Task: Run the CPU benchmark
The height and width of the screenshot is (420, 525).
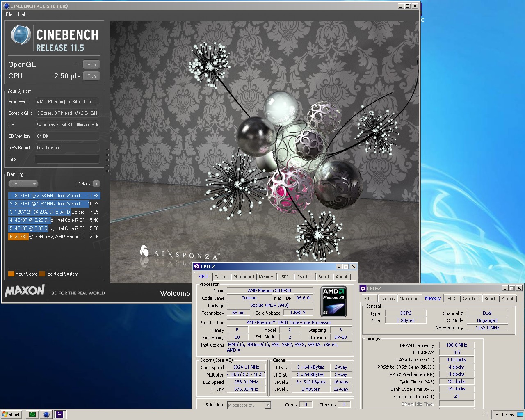Action: [x=91, y=76]
